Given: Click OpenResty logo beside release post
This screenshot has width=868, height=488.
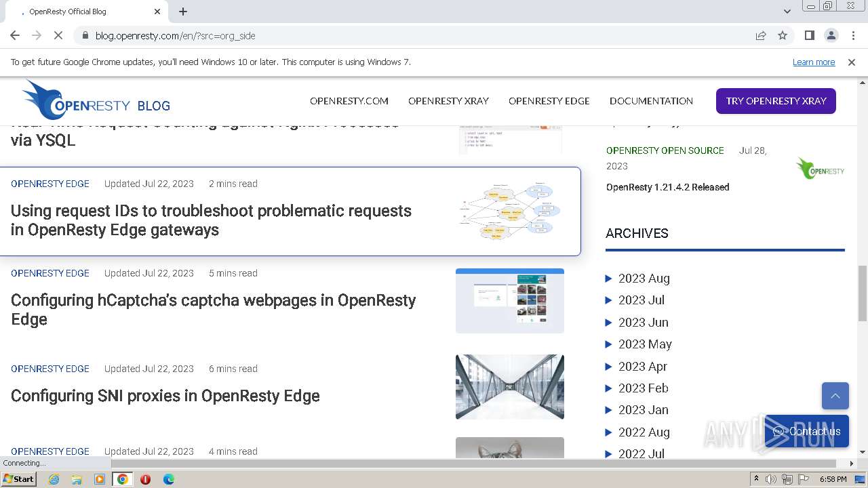Looking at the screenshot, I should [820, 168].
